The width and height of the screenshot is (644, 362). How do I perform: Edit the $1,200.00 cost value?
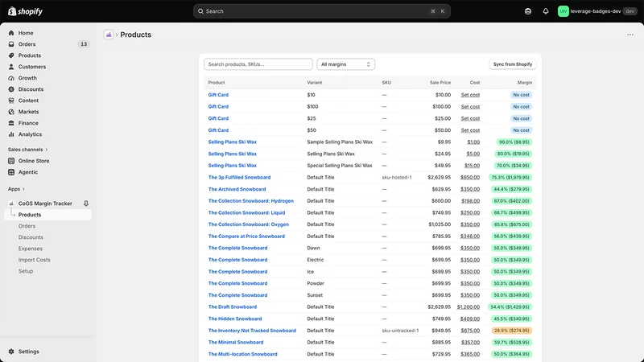tap(469, 307)
